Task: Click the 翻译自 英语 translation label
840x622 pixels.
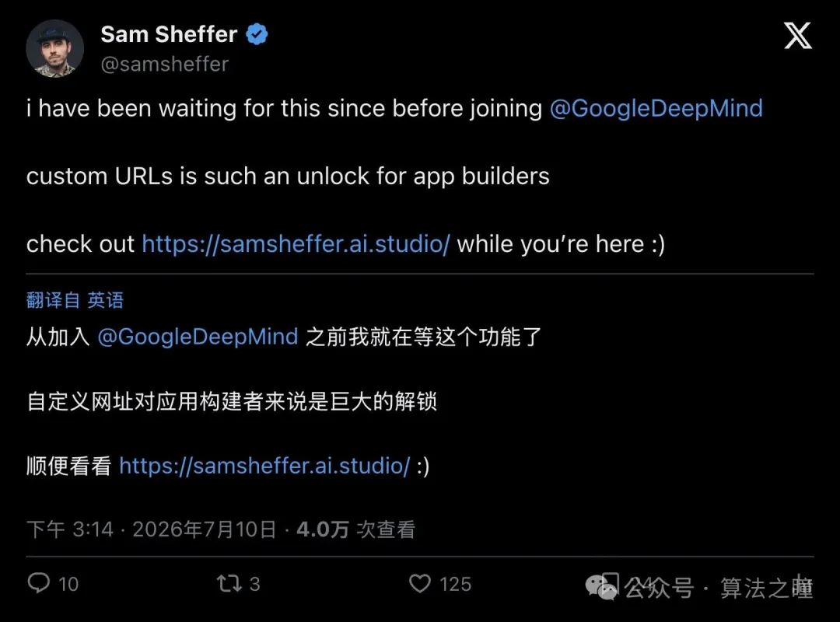Action: point(75,300)
